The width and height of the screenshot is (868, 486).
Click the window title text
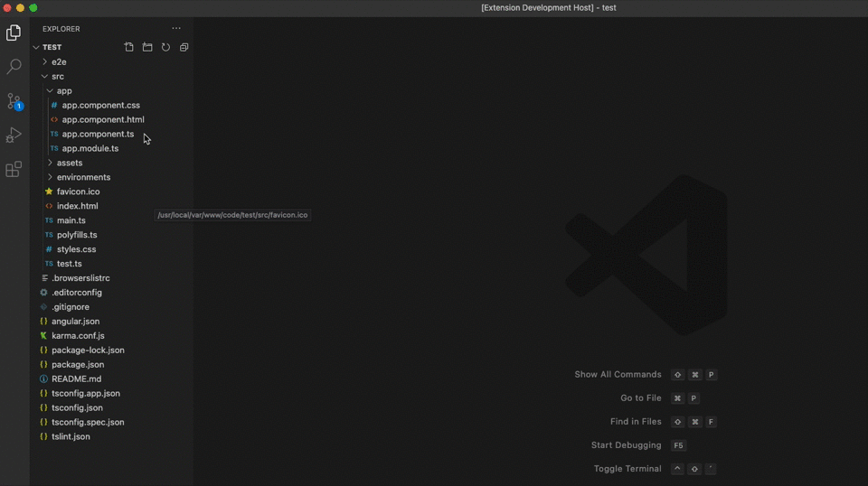point(549,8)
